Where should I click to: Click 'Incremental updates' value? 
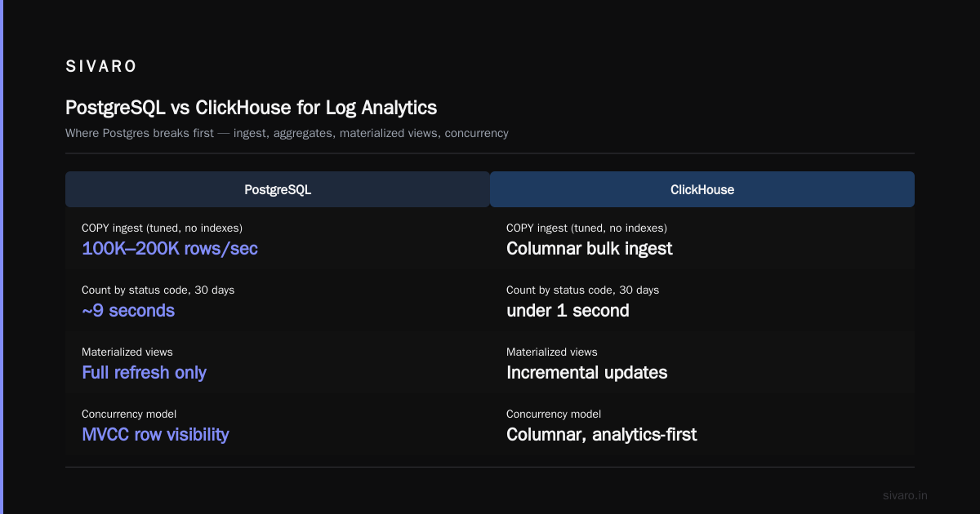click(587, 373)
